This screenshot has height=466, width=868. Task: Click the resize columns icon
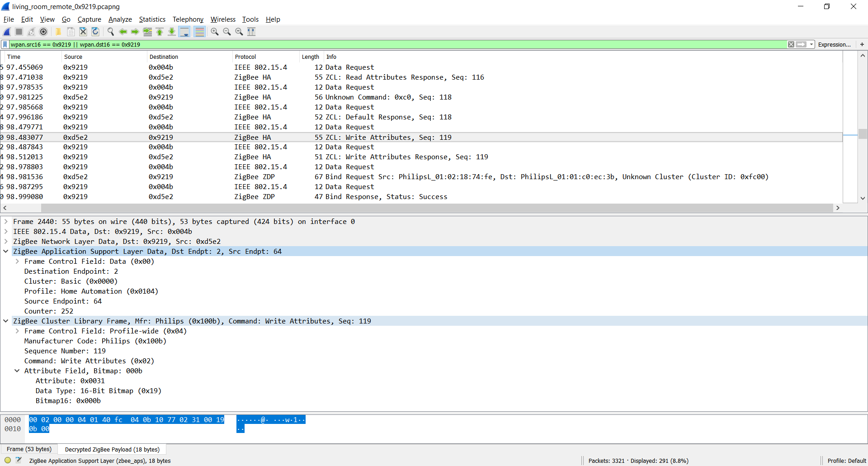tap(251, 32)
